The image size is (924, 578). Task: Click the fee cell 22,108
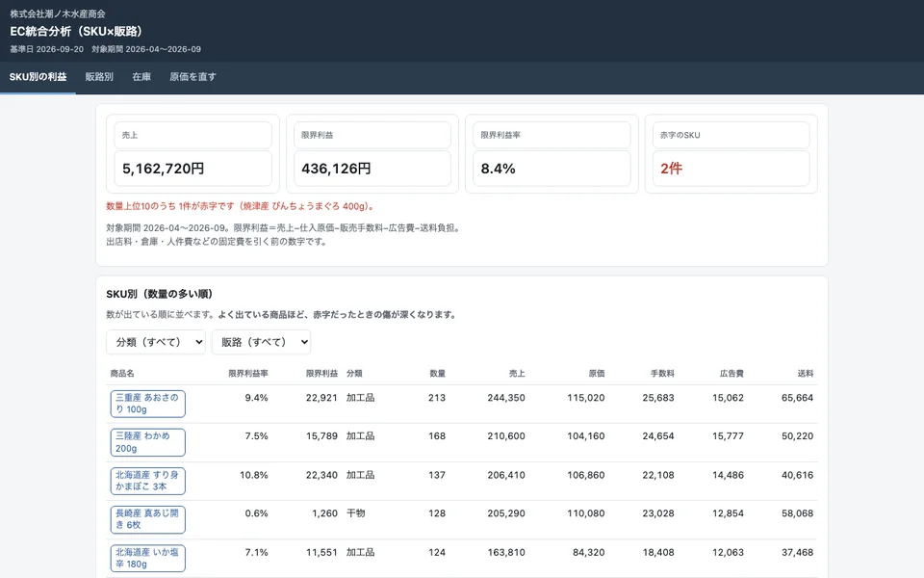pyautogui.click(x=658, y=475)
